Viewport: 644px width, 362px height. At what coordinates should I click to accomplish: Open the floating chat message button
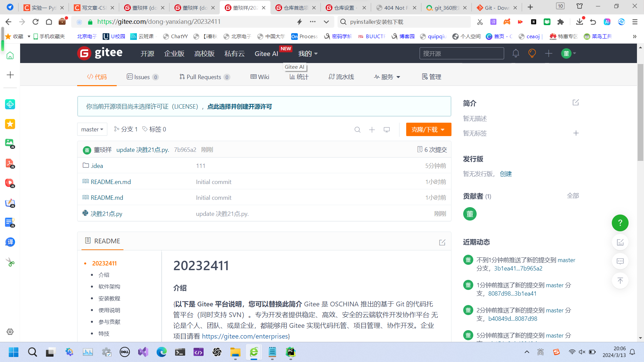pyautogui.click(x=620, y=261)
